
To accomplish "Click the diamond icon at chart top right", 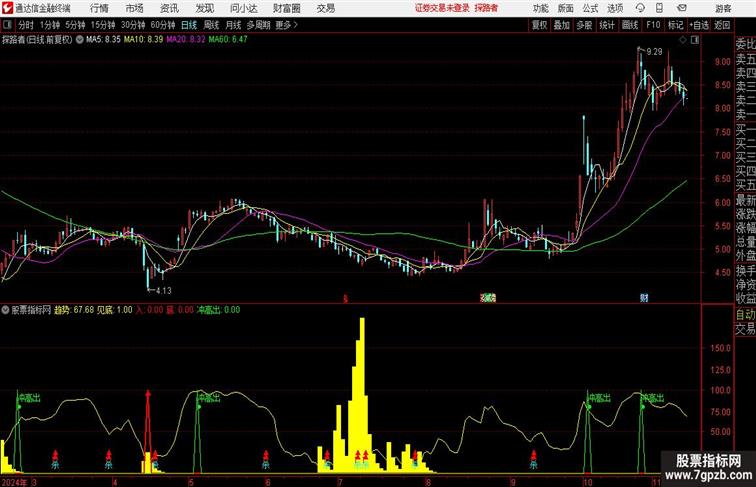I will point(683,40).
